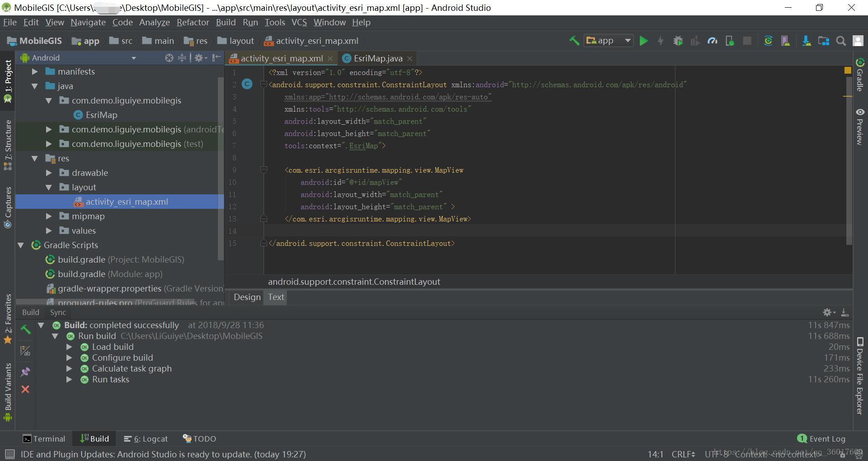Toggle tool window bars via bottom-left square icon
Viewport: 868px width, 461px height.
(9, 454)
